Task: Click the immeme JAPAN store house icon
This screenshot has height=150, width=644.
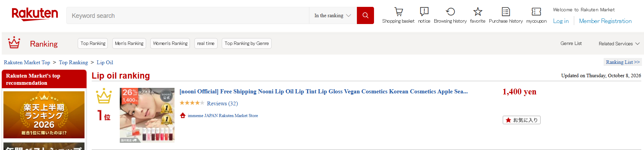Action: click(x=183, y=115)
